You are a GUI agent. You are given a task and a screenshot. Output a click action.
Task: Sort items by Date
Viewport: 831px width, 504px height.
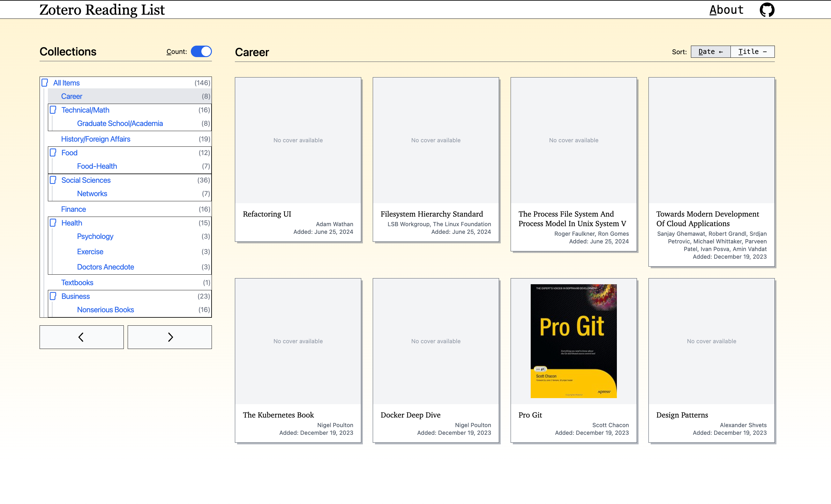point(710,52)
